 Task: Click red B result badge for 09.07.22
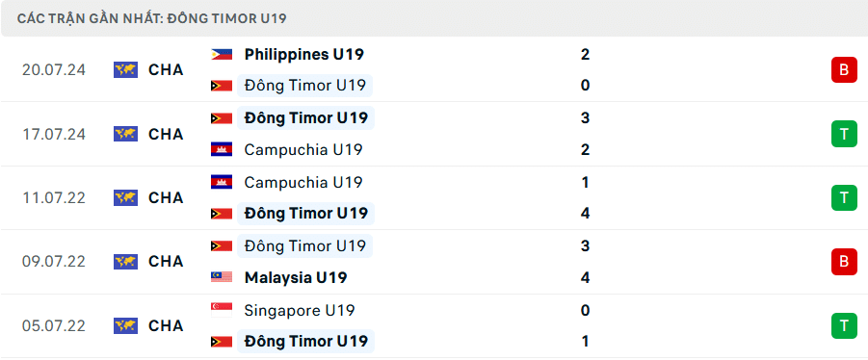844,262
